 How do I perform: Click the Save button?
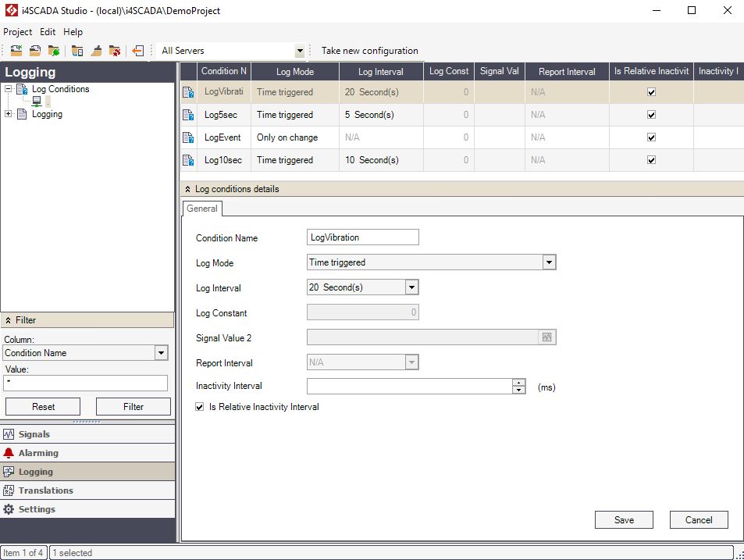(x=623, y=519)
